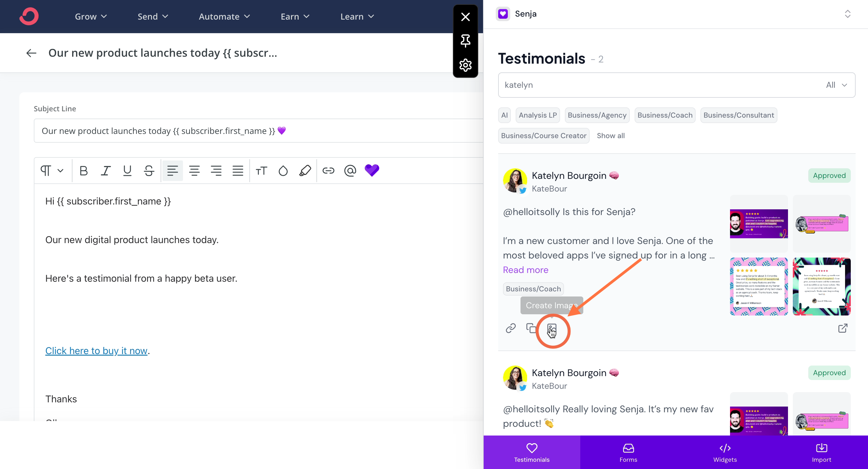This screenshot has height=469, width=868.
Task: Click 'Thanks' text in email body
Action: [61, 399]
